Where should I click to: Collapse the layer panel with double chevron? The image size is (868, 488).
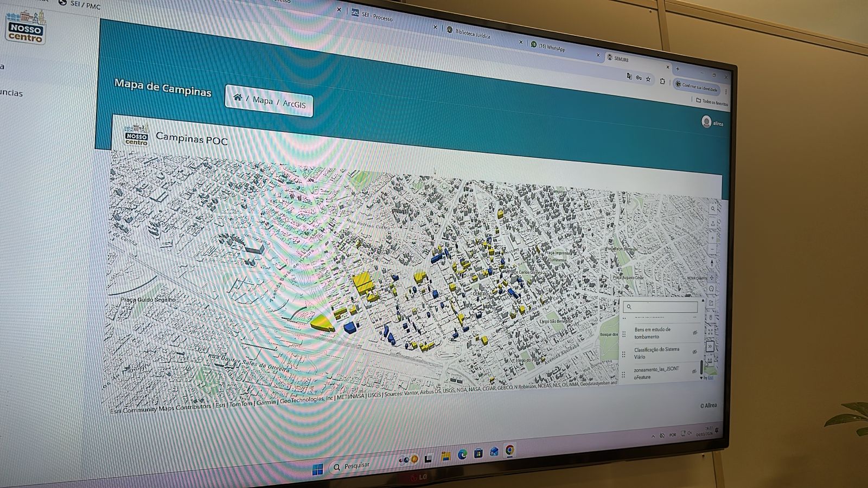click(710, 346)
